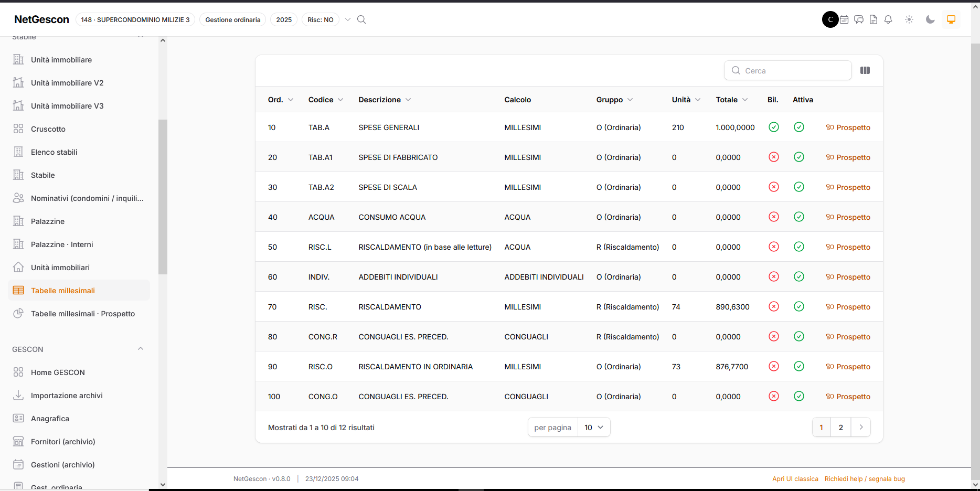
Task: Click the search magnifier icon in header
Action: [x=361, y=19]
